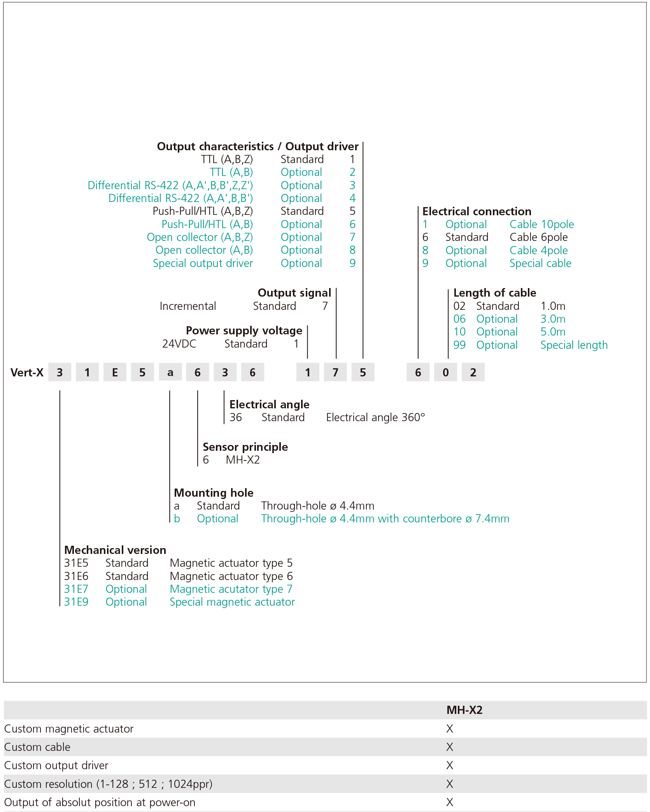Select the '24VDC' value
The image size is (650, 812).
tap(179, 344)
